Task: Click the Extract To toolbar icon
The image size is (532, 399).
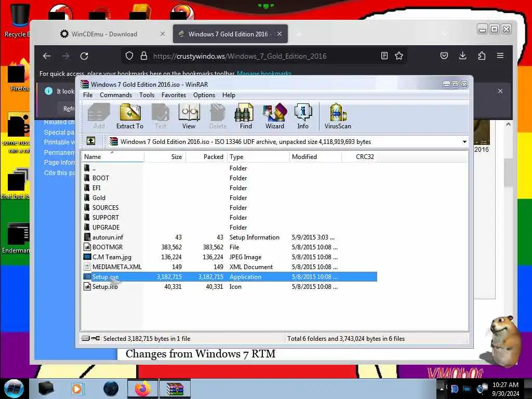Action: (129, 116)
